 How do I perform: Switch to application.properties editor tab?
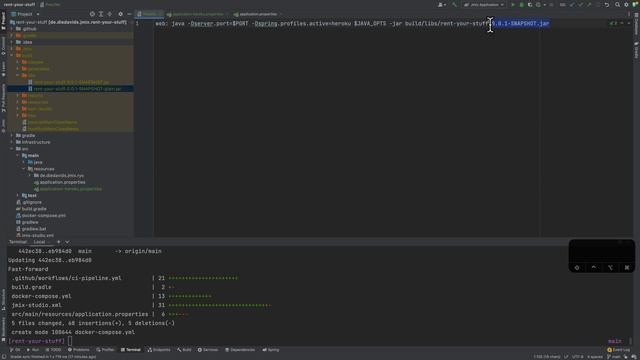[257, 14]
